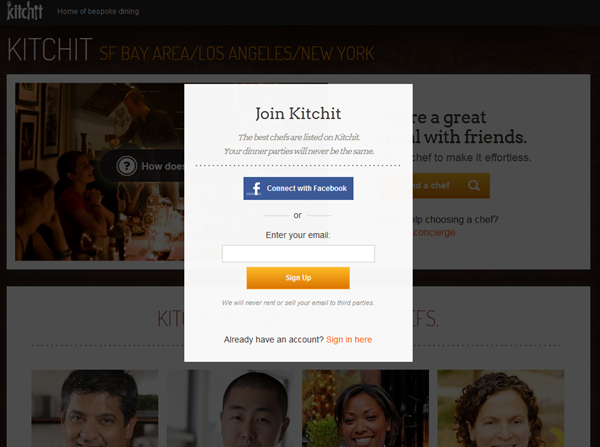Viewport: 600px width, 447px height.
Task: Focus the email input field
Action: [298, 254]
